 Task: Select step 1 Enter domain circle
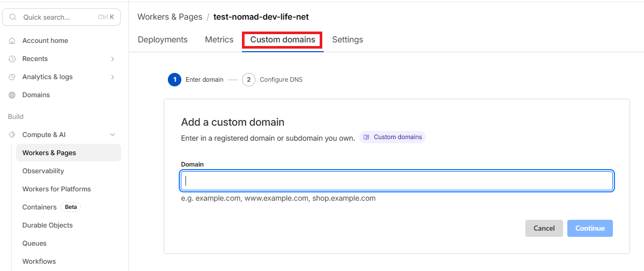tap(175, 80)
